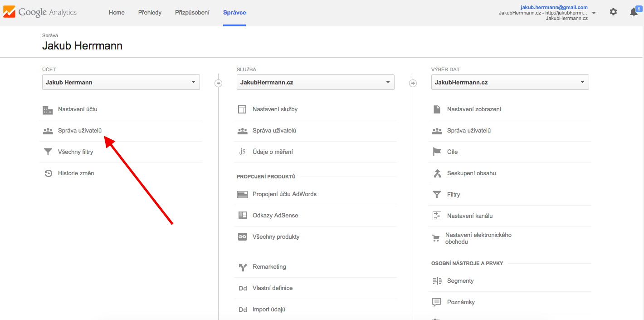This screenshot has height=320, width=644.
Task: Click the history clock icon for Historie změn
Action: pyautogui.click(x=48, y=173)
